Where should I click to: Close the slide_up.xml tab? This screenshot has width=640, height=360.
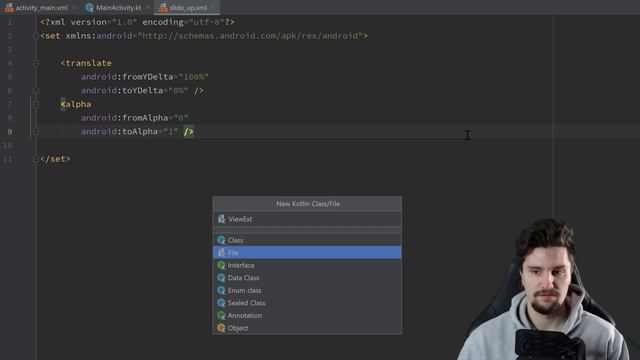click(213, 7)
